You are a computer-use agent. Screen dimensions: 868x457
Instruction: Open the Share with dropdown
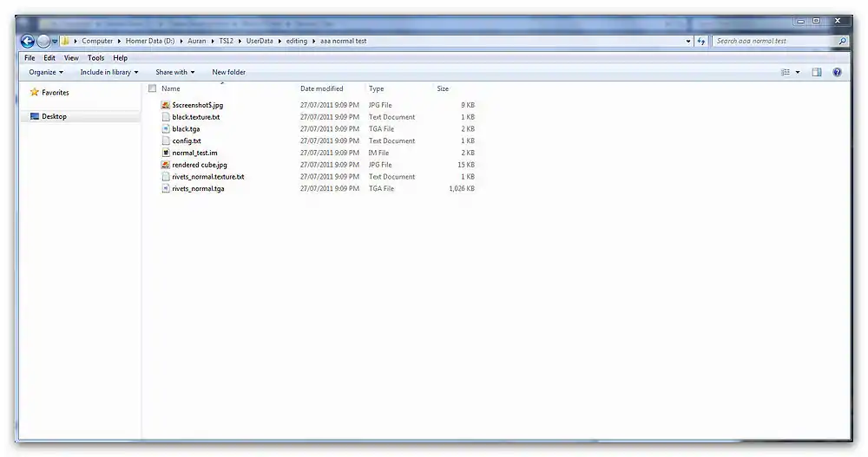click(174, 73)
